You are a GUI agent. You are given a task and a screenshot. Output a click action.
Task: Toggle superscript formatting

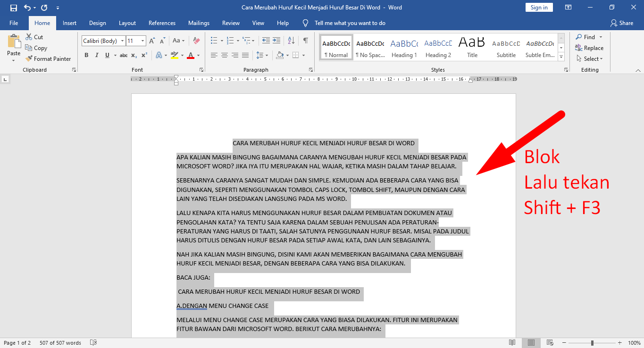144,55
